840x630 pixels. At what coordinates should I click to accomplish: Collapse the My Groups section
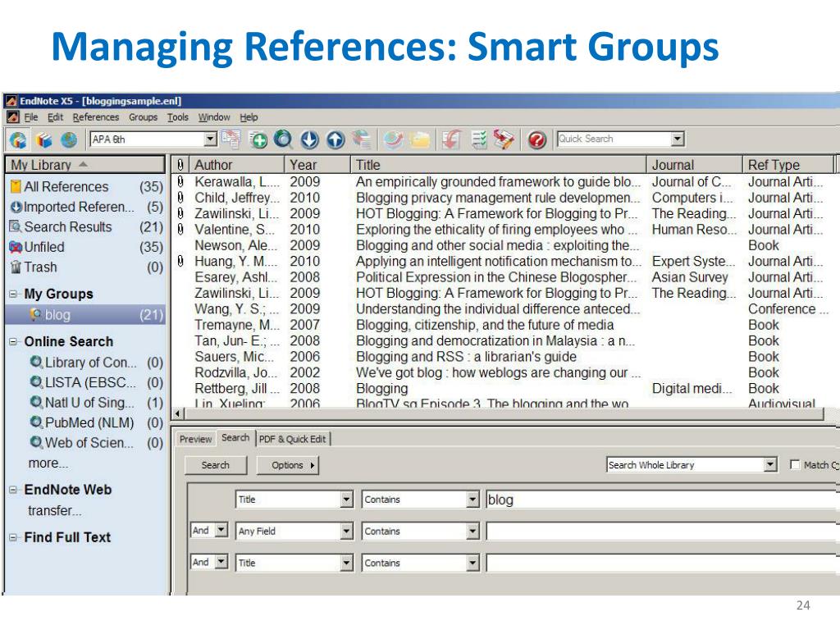(x=13, y=294)
